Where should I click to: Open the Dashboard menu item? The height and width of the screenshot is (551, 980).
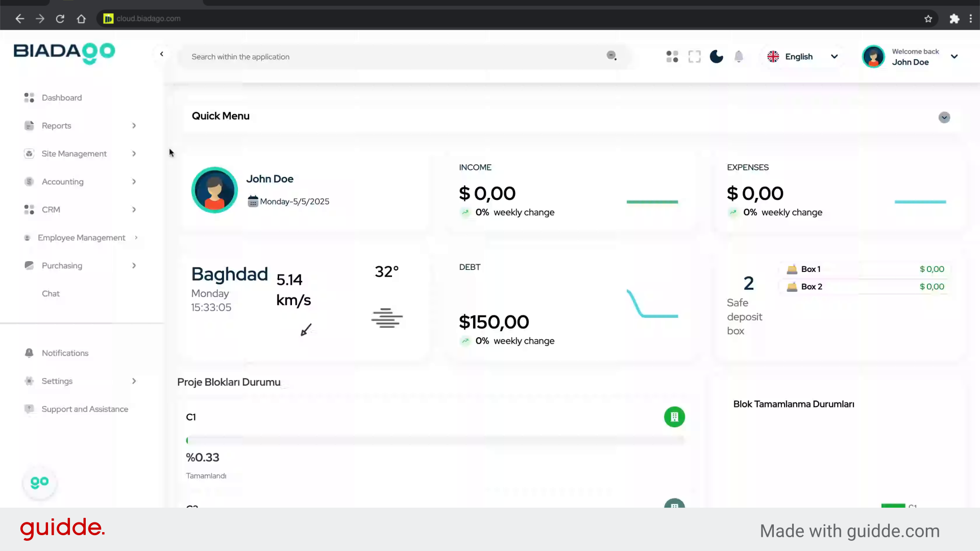(x=61, y=97)
